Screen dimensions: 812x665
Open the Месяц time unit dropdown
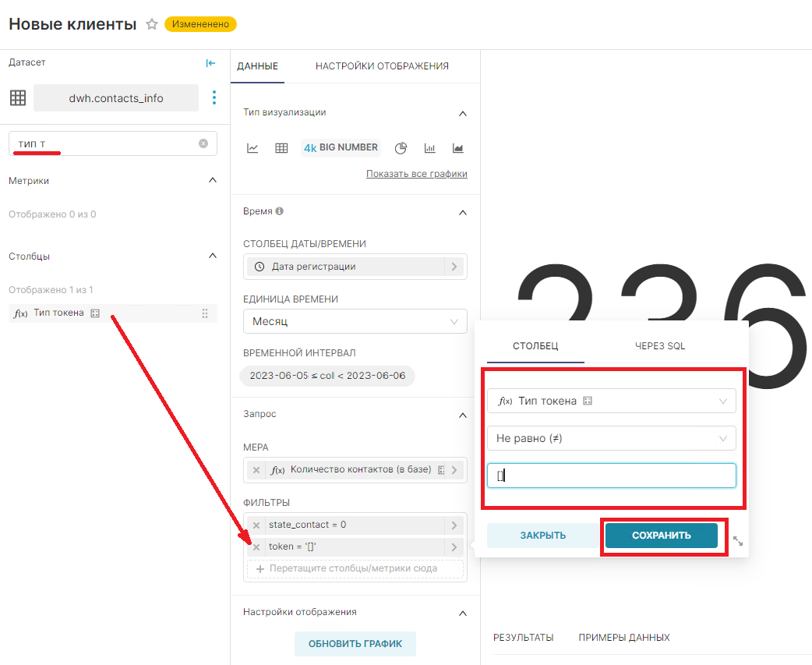click(x=355, y=321)
